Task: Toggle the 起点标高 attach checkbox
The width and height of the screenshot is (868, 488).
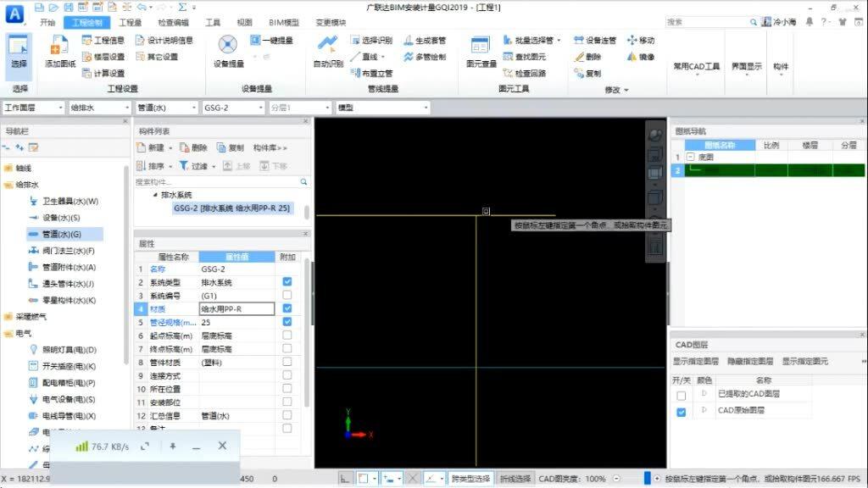Action: click(x=287, y=335)
